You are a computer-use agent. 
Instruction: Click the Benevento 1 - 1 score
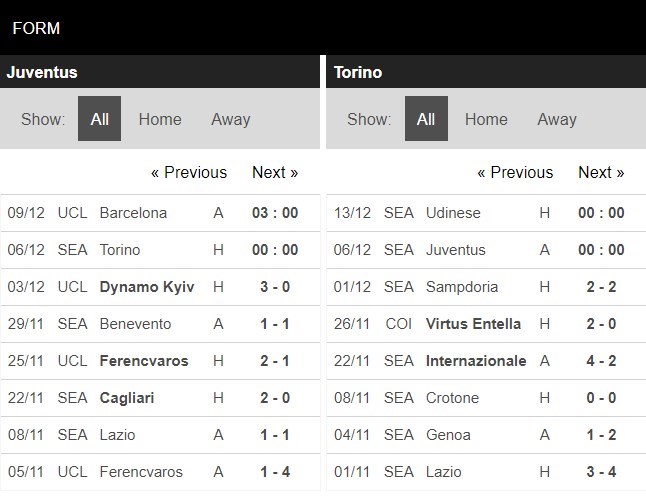pos(275,324)
